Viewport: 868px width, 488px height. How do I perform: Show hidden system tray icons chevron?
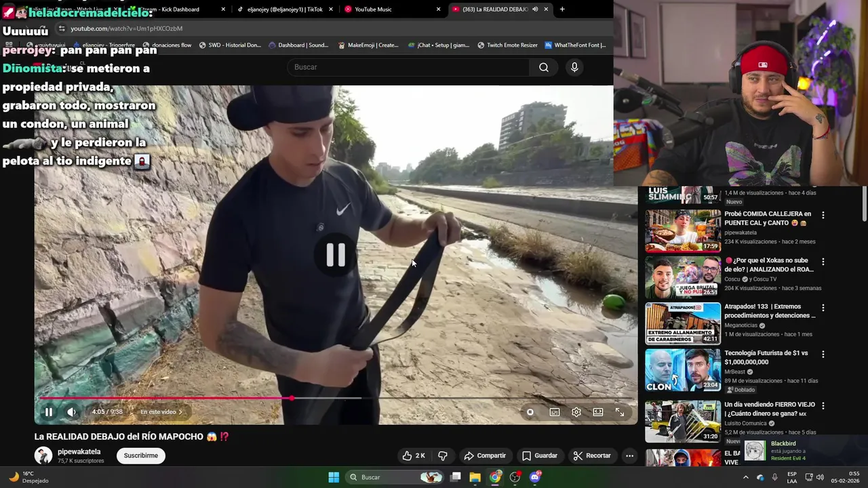(746, 477)
